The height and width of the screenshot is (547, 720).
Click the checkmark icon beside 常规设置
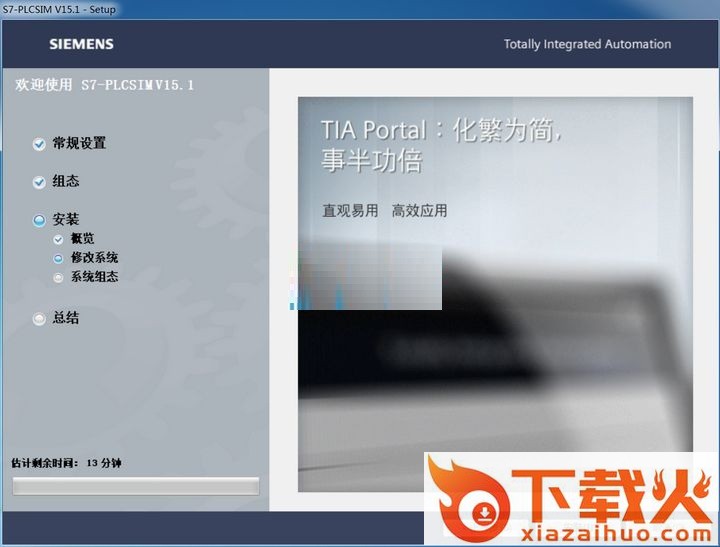[39, 144]
